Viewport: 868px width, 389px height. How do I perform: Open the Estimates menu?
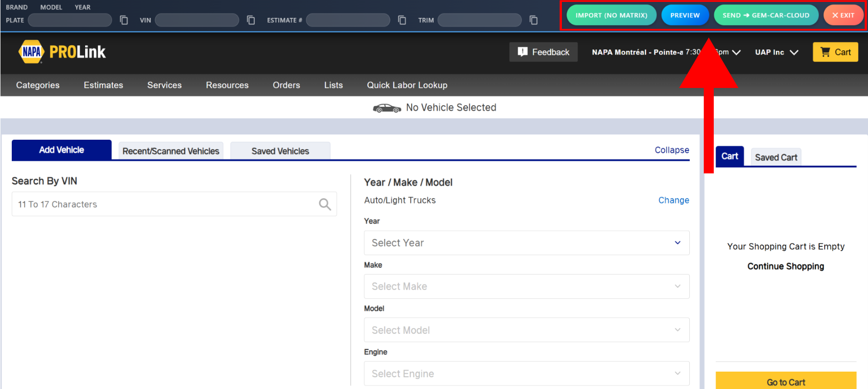pos(103,85)
